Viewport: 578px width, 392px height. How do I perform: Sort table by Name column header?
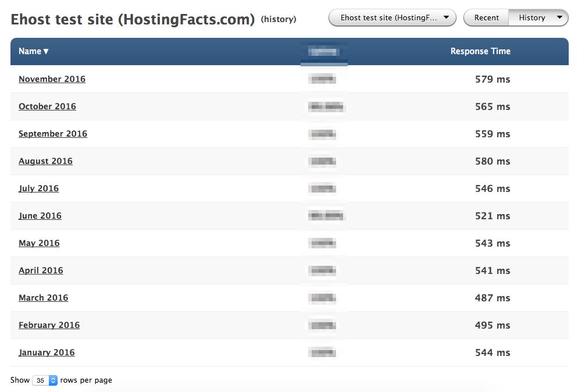pos(33,51)
